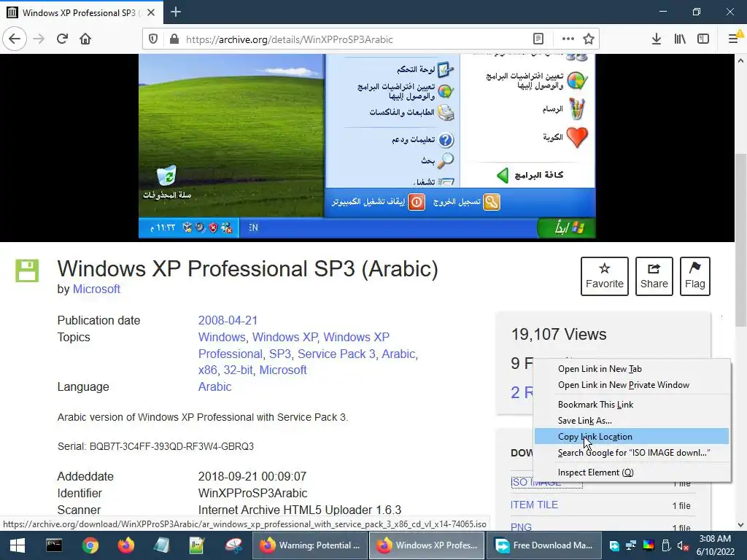747x560 pixels.
Task: Choose Open Link in New Tab
Action: pyautogui.click(x=632, y=369)
